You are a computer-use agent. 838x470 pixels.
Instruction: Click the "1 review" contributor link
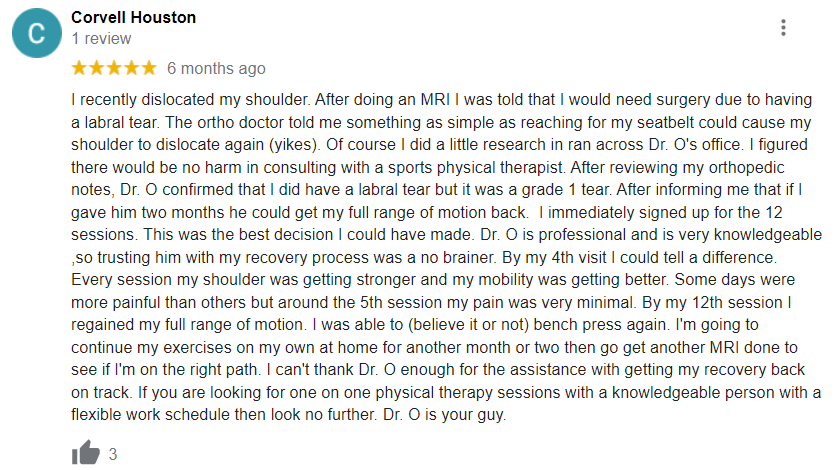pyautogui.click(x=101, y=38)
